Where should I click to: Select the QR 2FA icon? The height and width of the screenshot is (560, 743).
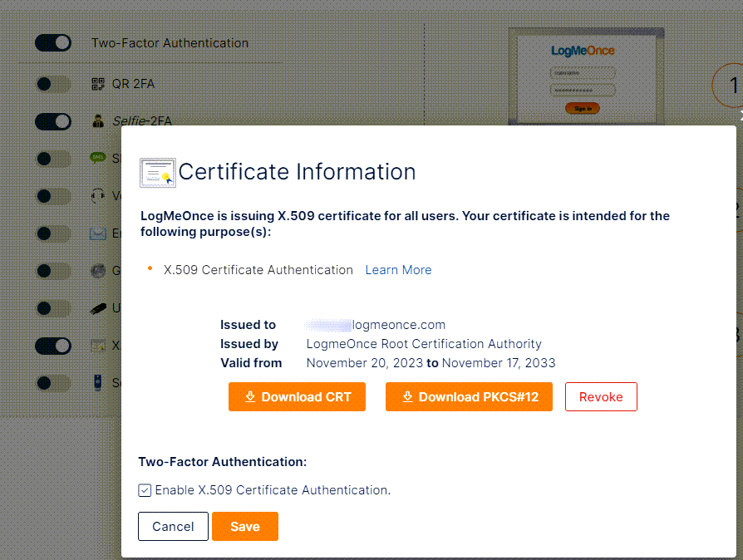pos(100,84)
